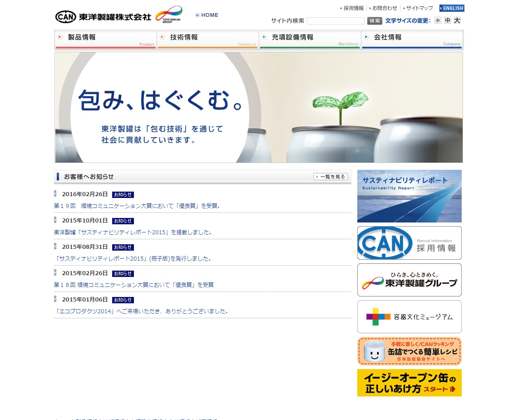Open お問合わせ contact link
Image resolution: width=518 pixels, height=420 pixels.
[x=383, y=8]
